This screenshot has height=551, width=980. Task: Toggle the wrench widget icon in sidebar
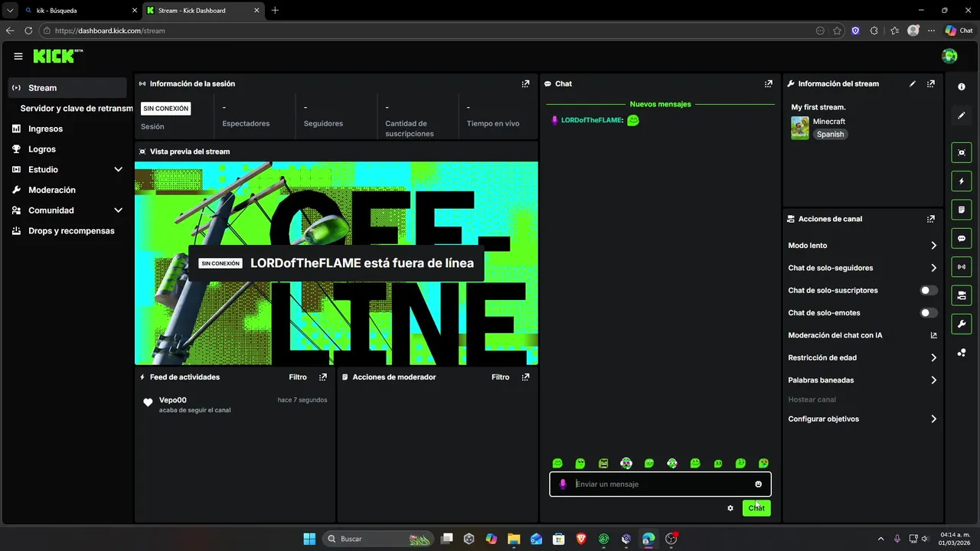[962, 324]
